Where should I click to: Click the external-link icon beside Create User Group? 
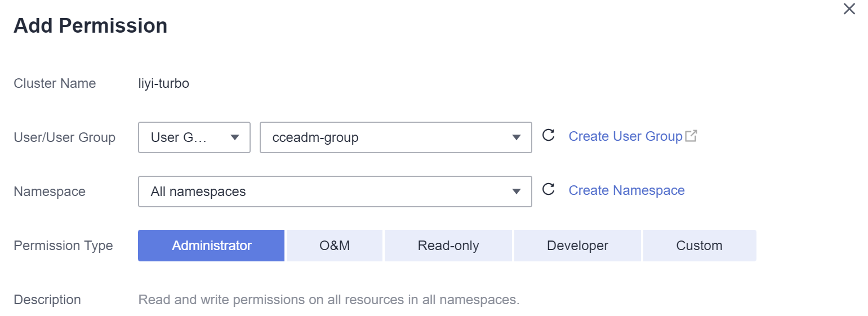pos(691,136)
